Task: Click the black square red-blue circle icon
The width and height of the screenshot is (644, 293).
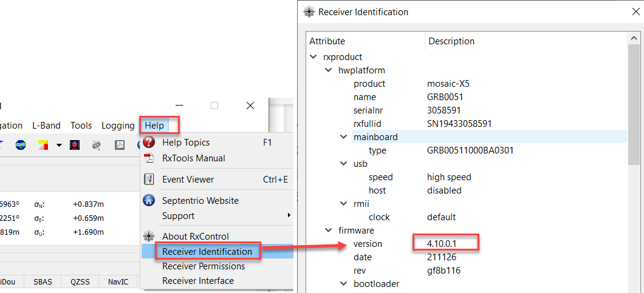Action: [74, 144]
